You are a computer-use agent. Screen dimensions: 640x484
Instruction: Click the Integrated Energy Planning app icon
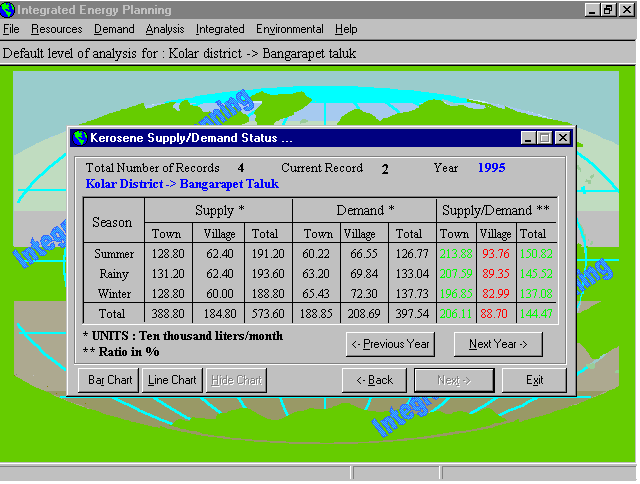9,9
